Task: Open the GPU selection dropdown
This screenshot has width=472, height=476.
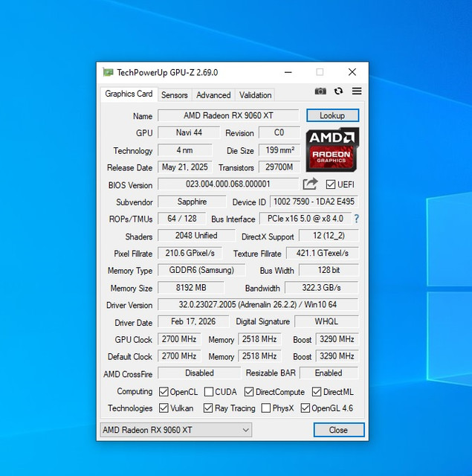Action: pos(176,430)
